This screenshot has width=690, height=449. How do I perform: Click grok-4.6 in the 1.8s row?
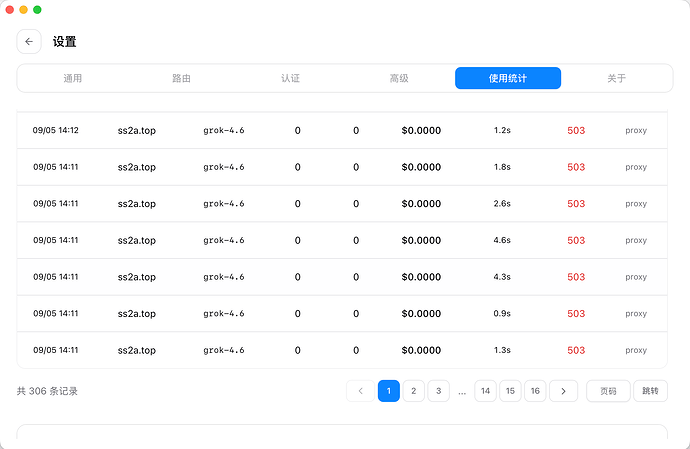(x=224, y=167)
